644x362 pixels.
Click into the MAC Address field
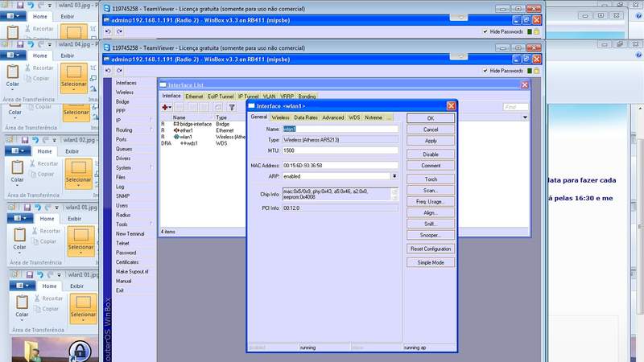tap(340, 166)
